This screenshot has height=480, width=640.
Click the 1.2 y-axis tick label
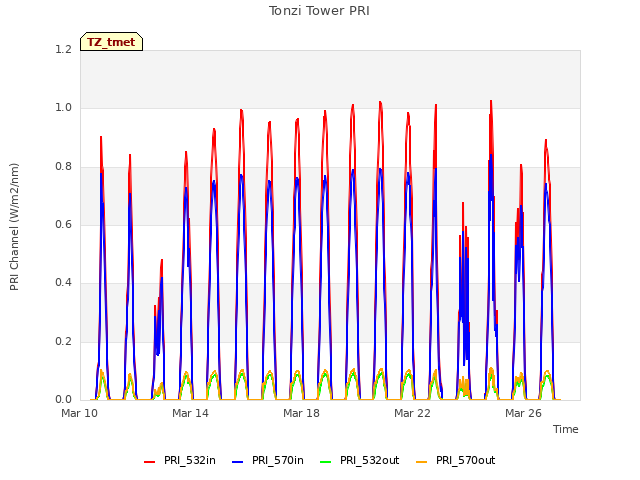pos(64,50)
